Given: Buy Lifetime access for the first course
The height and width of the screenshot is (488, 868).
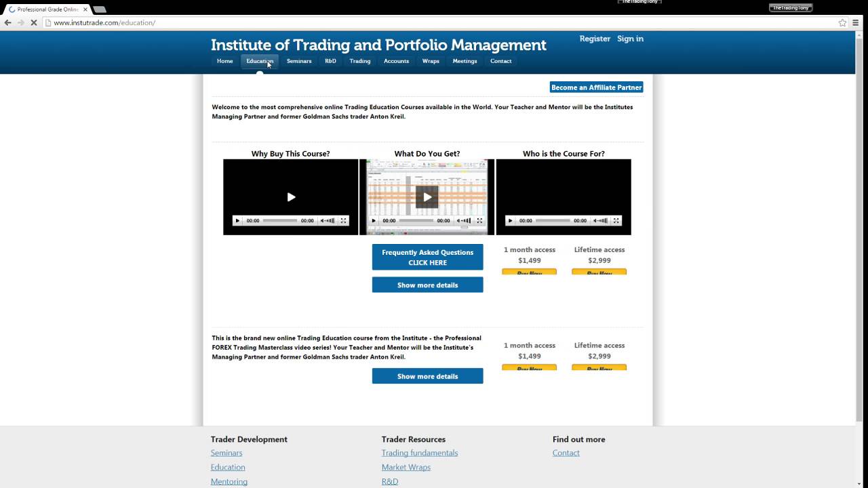Looking at the screenshot, I should tap(599, 272).
